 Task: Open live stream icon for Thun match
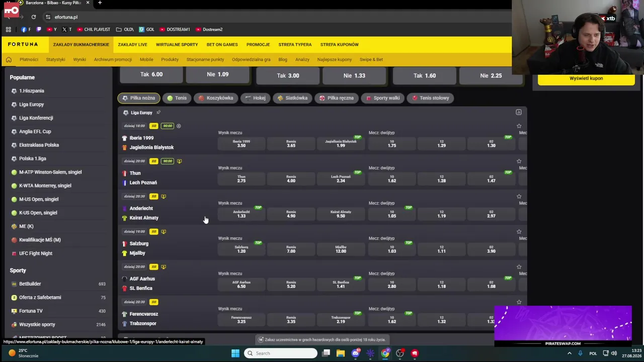[180, 161]
